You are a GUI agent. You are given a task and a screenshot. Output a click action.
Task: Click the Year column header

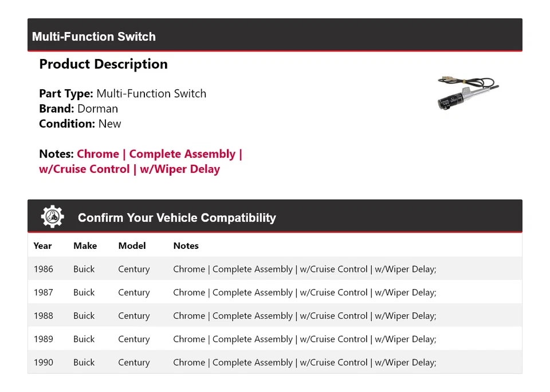tap(42, 246)
